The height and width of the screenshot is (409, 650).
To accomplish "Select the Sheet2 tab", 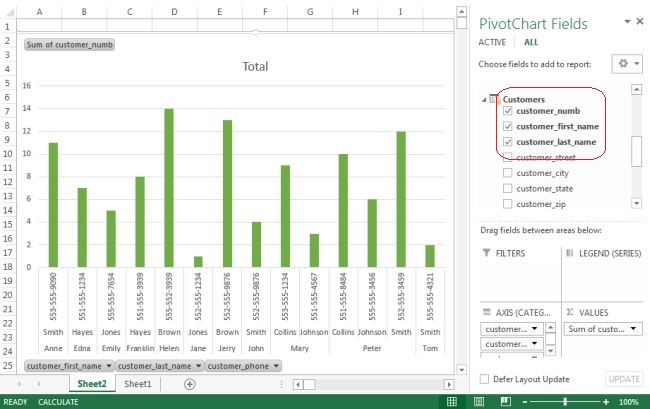I will [x=92, y=384].
